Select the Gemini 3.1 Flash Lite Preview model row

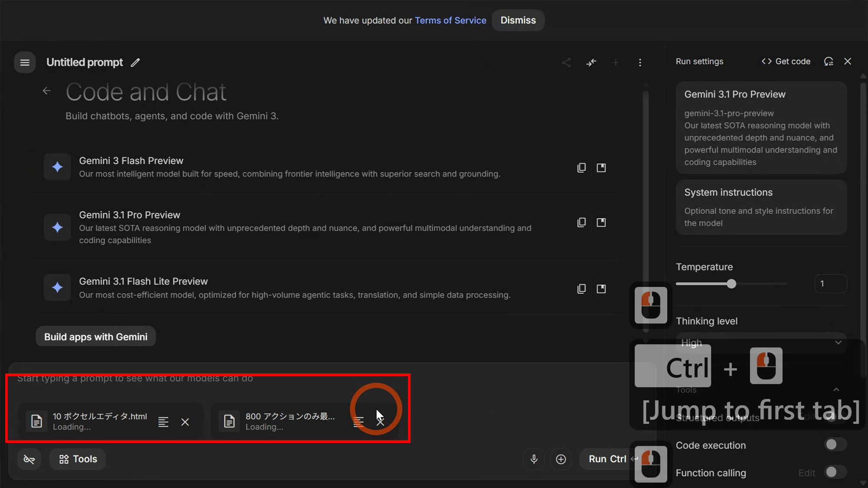328,288
